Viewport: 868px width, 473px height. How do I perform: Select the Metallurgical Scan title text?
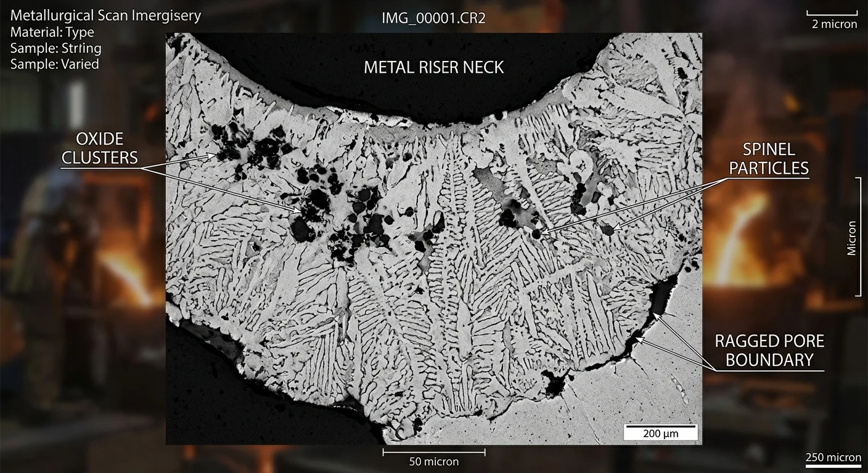click(105, 15)
